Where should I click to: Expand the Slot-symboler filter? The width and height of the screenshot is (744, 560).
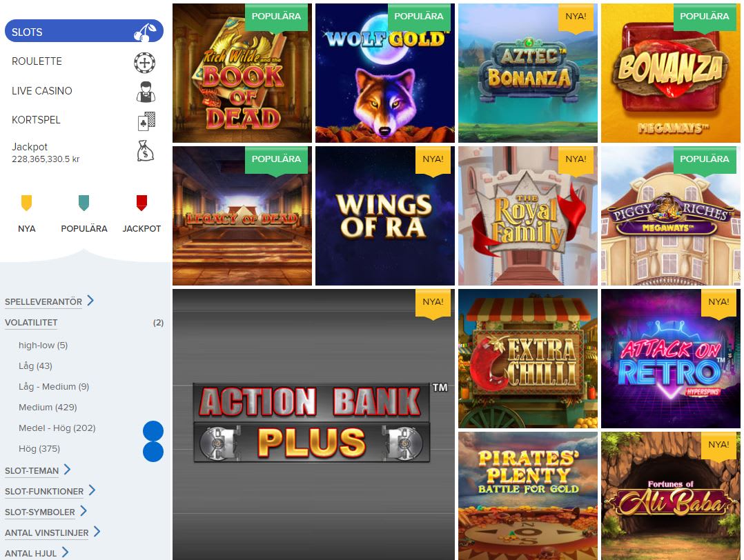[x=46, y=512]
